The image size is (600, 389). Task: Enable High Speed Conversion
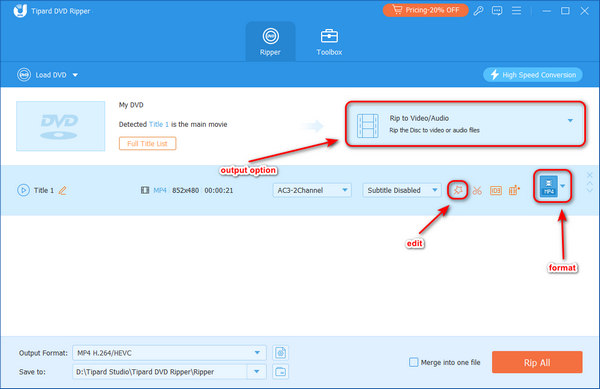[x=533, y=75]
